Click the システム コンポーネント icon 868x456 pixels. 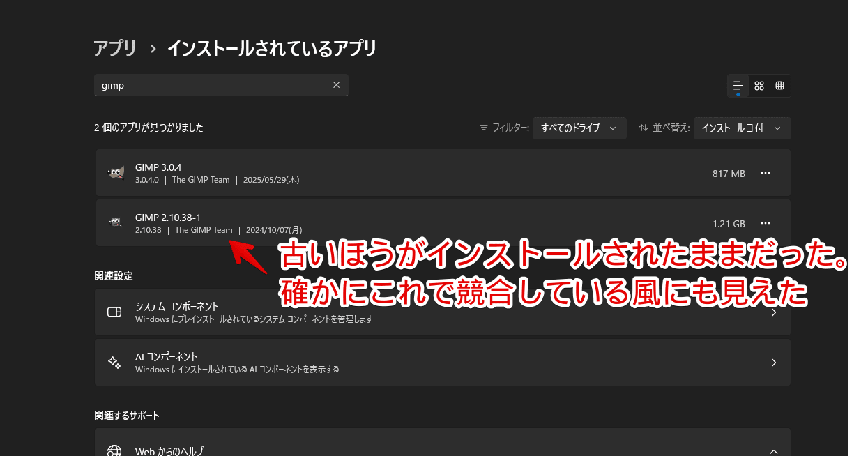pyautogui.click(x=114, y=312)
